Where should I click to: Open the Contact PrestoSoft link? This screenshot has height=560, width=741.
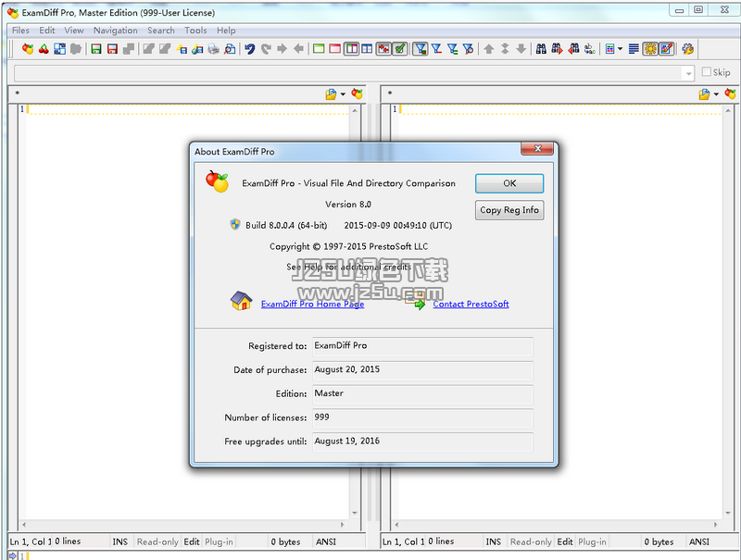(x=471, y=305)
